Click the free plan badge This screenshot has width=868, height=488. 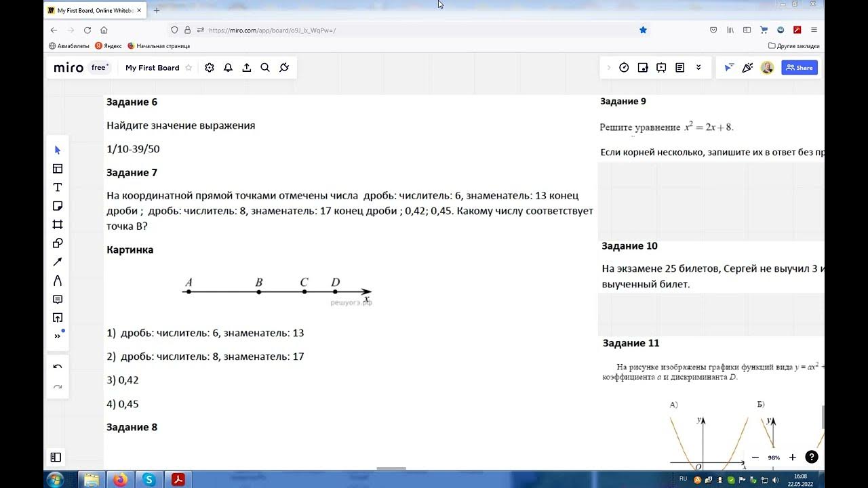point(100,67)
